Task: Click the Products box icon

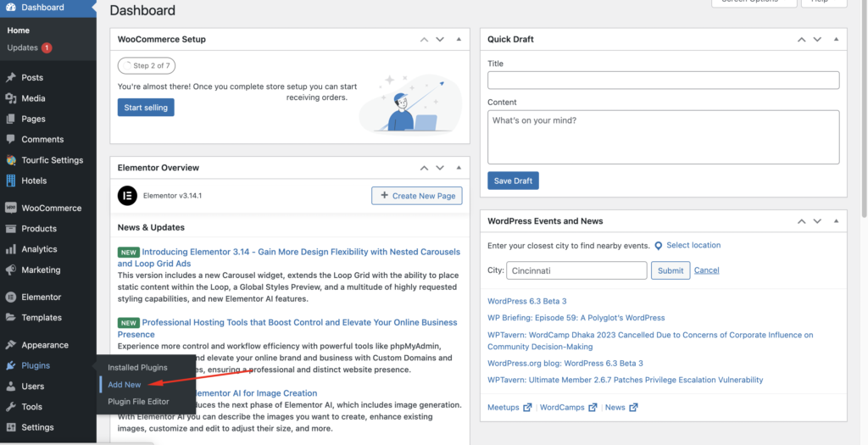Action: coord(10,229)
